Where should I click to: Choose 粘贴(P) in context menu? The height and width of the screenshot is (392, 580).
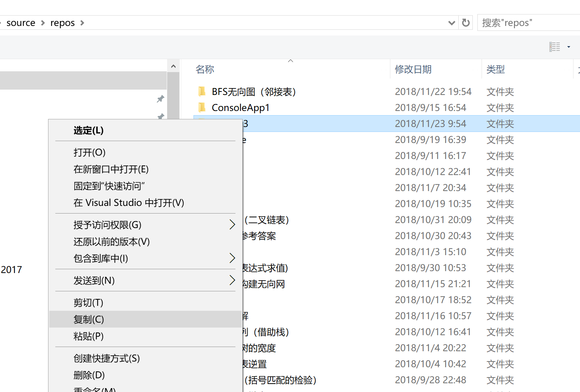click(145, 336)
